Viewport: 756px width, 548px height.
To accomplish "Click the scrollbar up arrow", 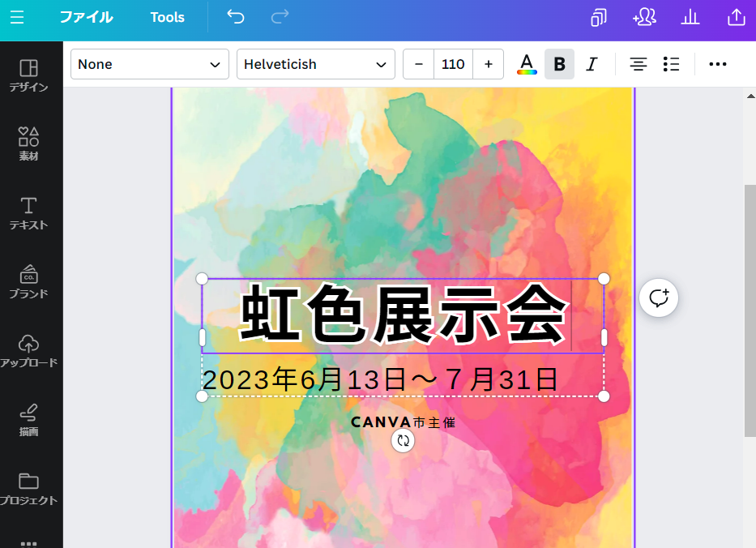I will [x=750, y=96].
